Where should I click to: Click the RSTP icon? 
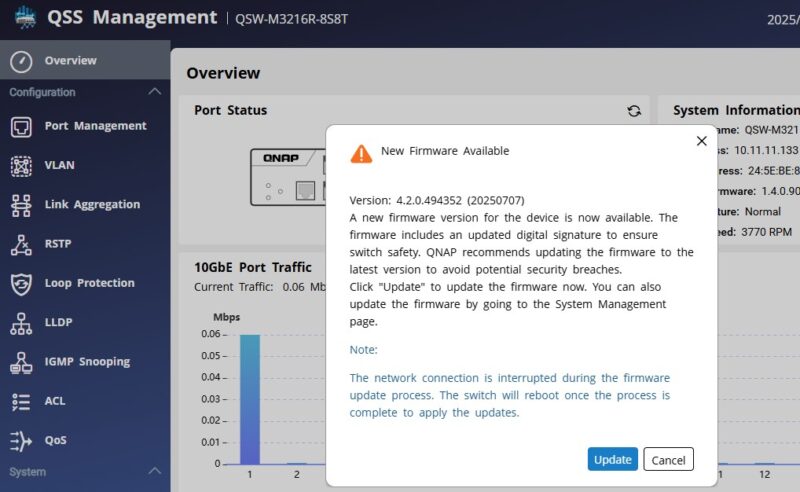(21, 244)
